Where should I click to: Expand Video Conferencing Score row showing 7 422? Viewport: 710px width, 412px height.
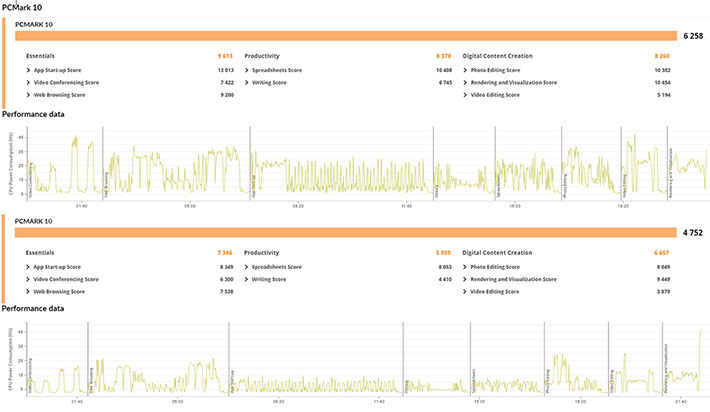(x=130, y=82)
